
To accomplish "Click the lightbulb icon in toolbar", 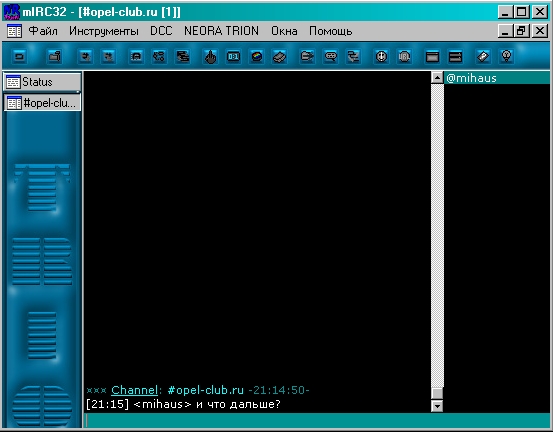I will point(506,56).
